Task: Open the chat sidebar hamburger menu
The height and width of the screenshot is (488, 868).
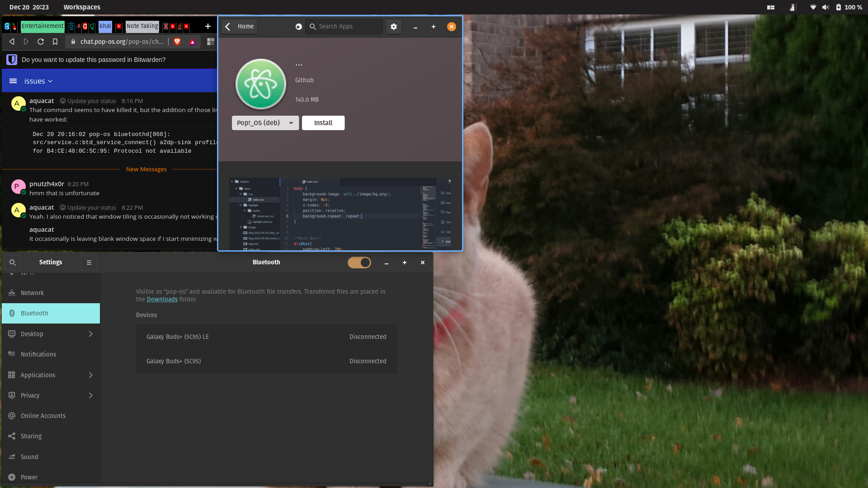Action: (x=13, y=81)
